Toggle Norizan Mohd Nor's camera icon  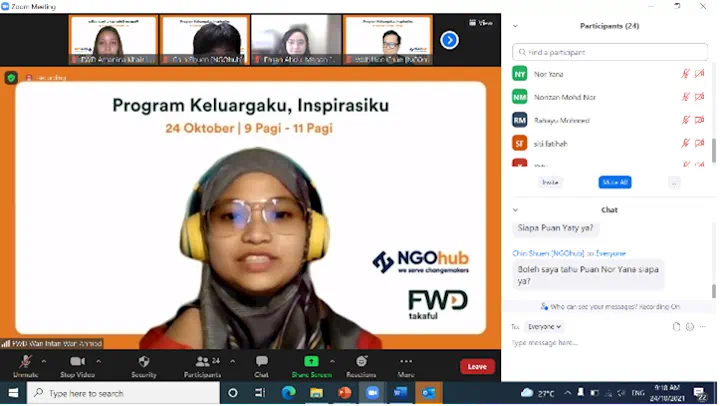700,97
